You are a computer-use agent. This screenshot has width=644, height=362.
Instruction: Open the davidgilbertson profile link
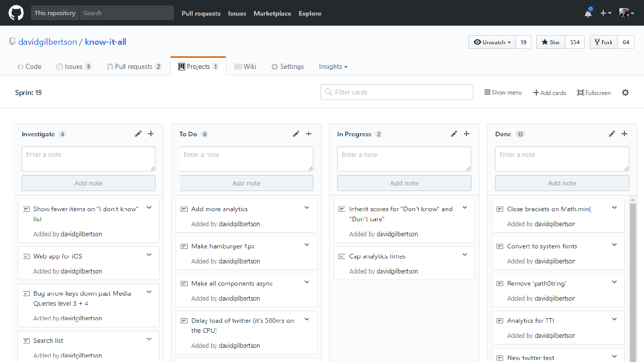pyautogui.click(x=47, y=42)
